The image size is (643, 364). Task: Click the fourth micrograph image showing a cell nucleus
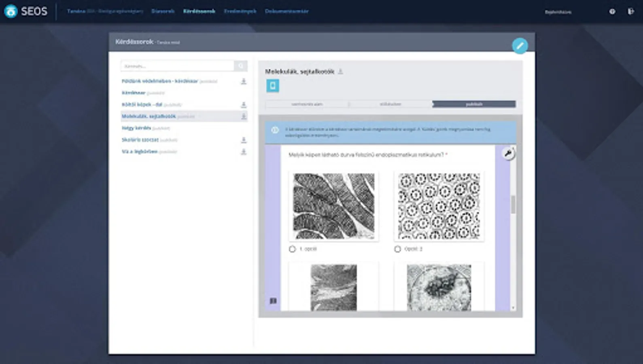[439, 288]
